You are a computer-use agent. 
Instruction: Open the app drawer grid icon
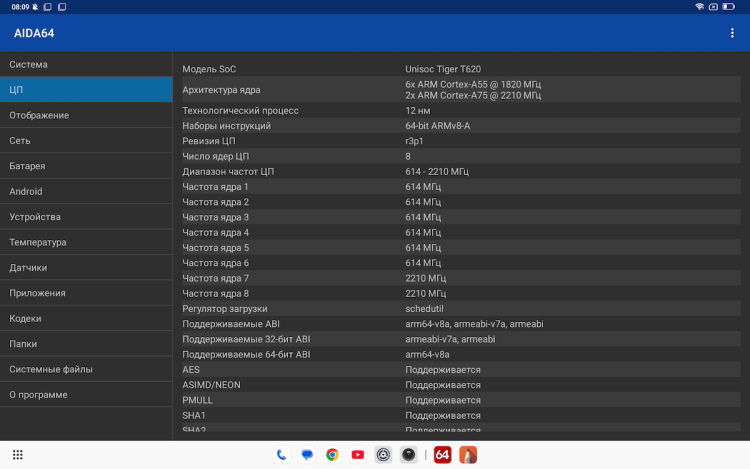click(x=18, y=455)
